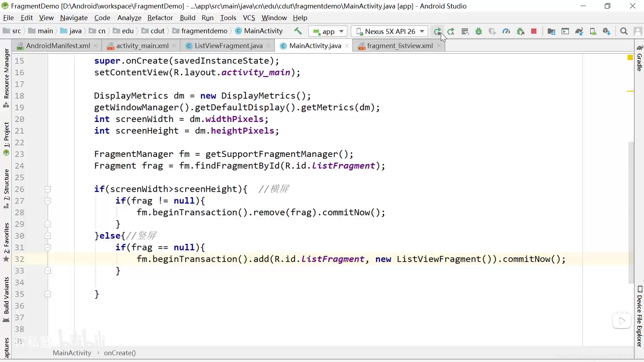This screenshot has height=362, width=644.
Task: Open the Analyze menu
Action: tap(129, 18)
